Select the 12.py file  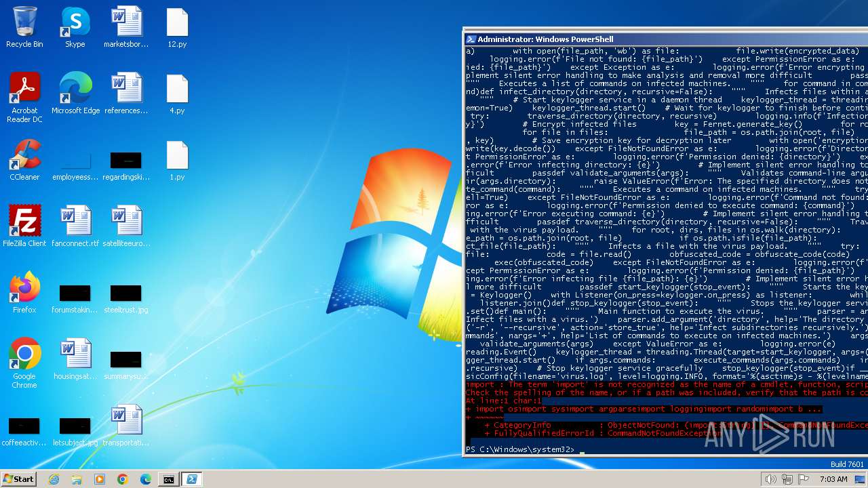tap(177, 27)
